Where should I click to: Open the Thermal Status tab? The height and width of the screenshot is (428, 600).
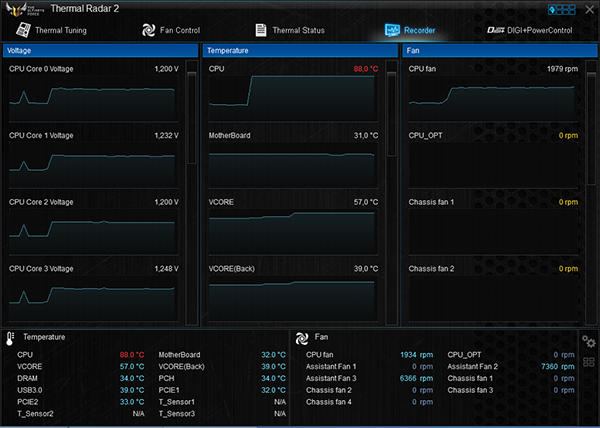pyautogui.click(x=290, y=30)
